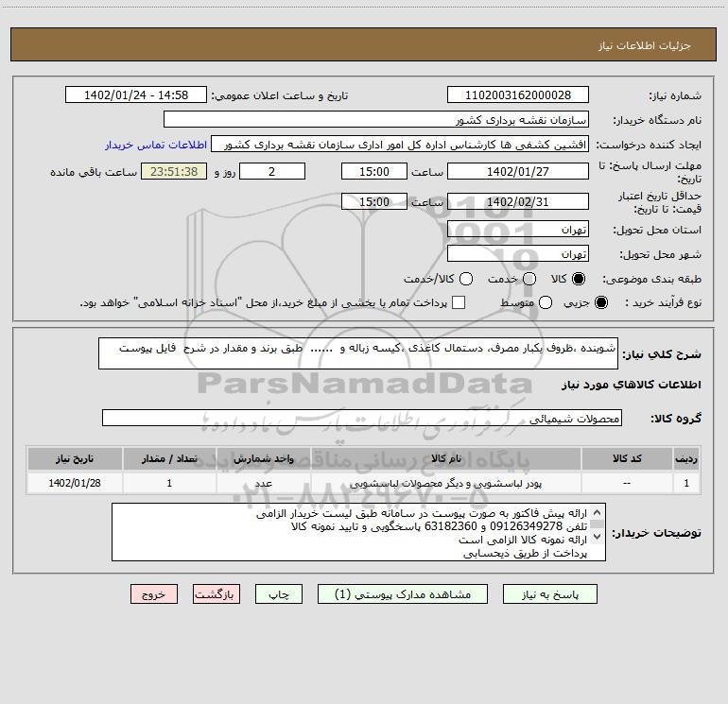This screenshot has height=704, width=728.
Task: Click the buyer notes scroll down arrow
Action: (598, 537)
